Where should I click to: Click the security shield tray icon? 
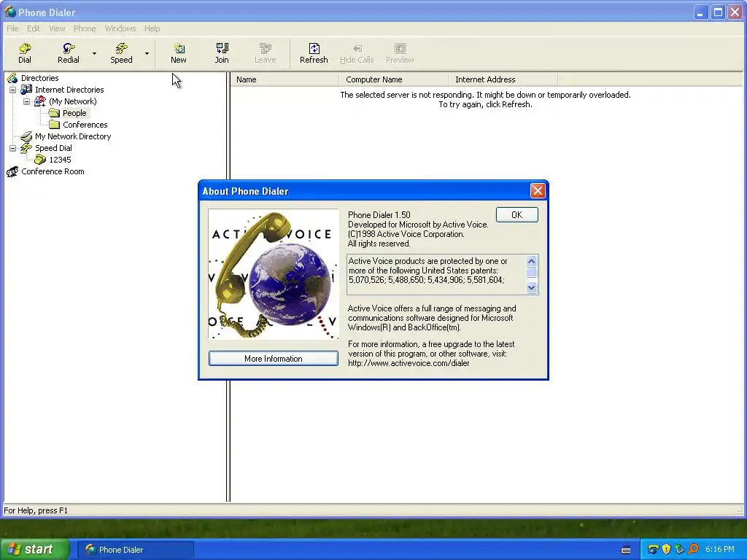pyautogui.click(x=667, y=550)
